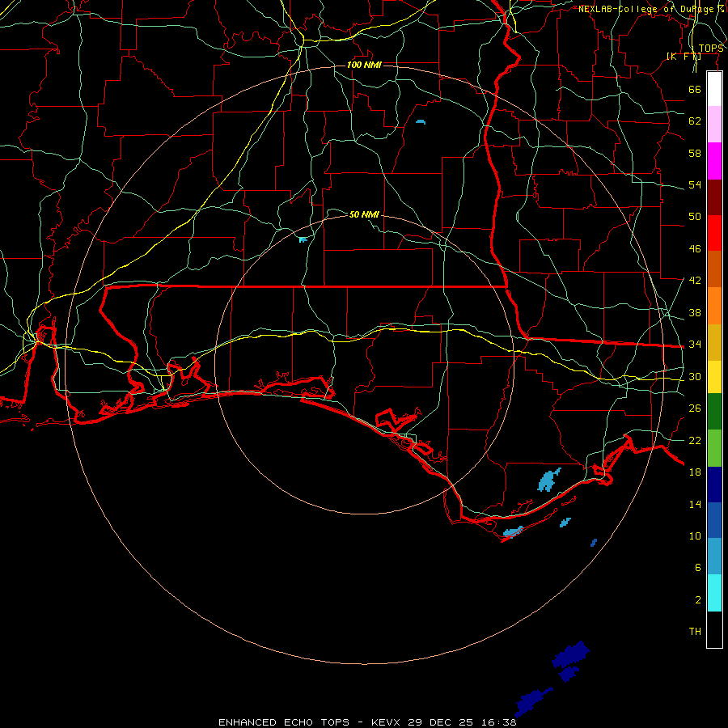Click the "16:38" timestamp
The width and height of the screenshot is (728, 728).
coord(498,722)
